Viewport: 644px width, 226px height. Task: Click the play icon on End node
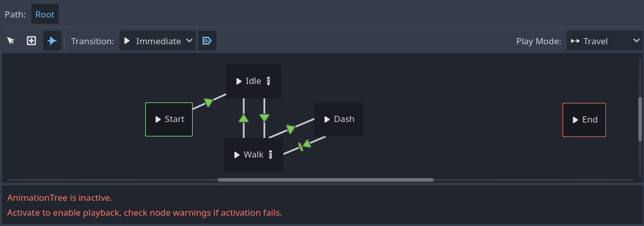(x=575, y=120)
